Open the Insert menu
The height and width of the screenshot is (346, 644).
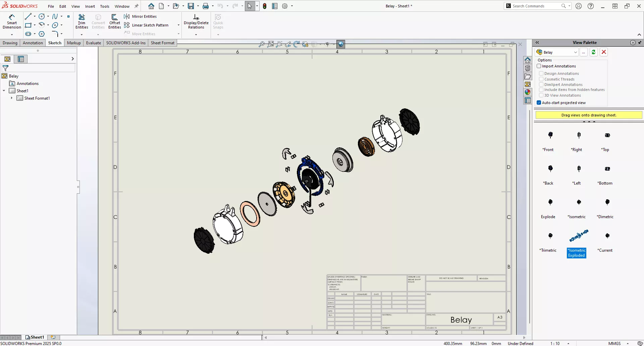point(90,6)
